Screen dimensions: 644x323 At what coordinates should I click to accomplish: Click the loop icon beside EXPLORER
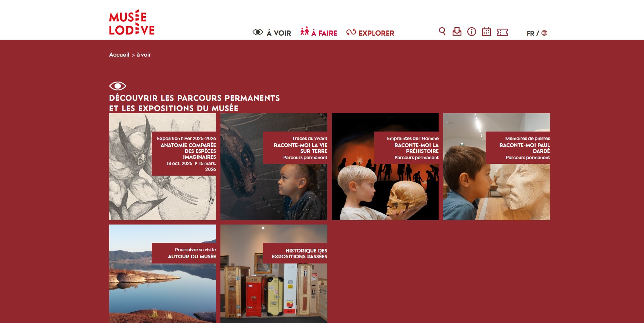tap(351, 32)
